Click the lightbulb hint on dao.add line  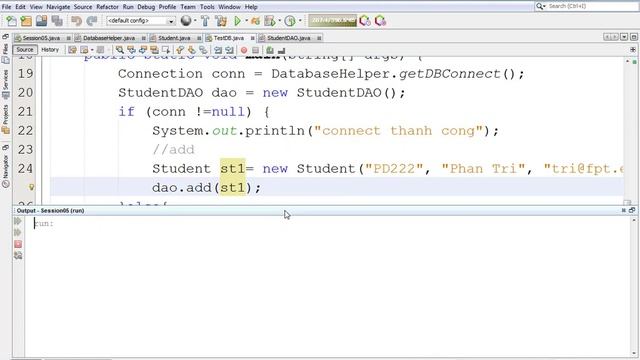pos(31,187)
